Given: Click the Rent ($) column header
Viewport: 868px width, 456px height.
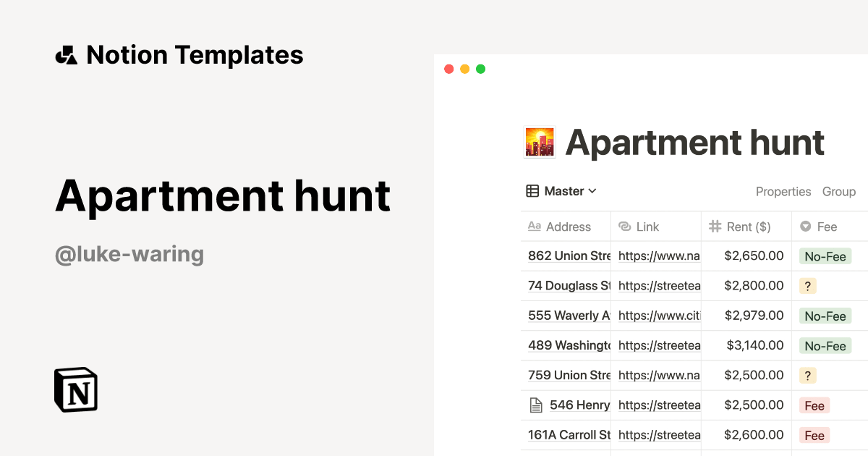Looking at the screenshot, I should point(746,227).
